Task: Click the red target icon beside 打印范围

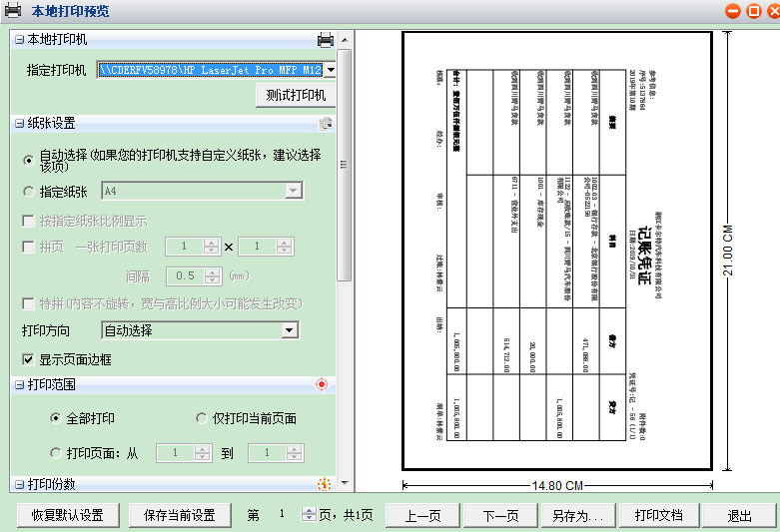Action: (322, 384)
